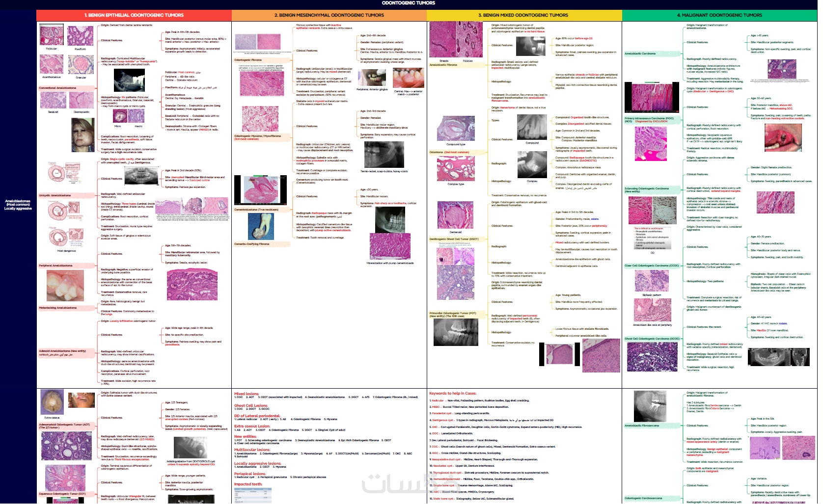Click Squamous Odontogenic Tumor (SOT) label
The width and height of the screenshot is (823, 504).
pos(66,494)
